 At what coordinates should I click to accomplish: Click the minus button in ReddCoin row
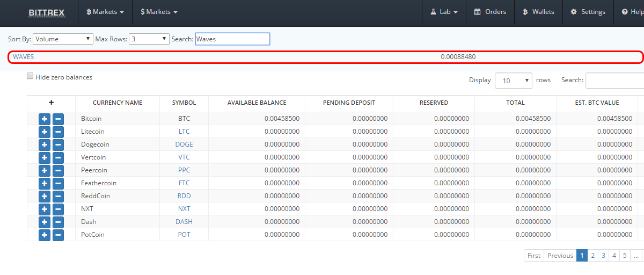58,196
